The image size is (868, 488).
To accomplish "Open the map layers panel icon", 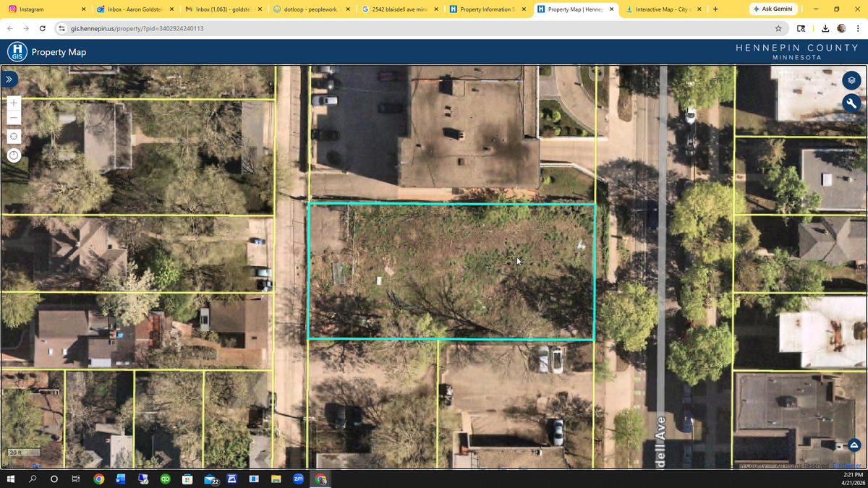I will 851,80.
